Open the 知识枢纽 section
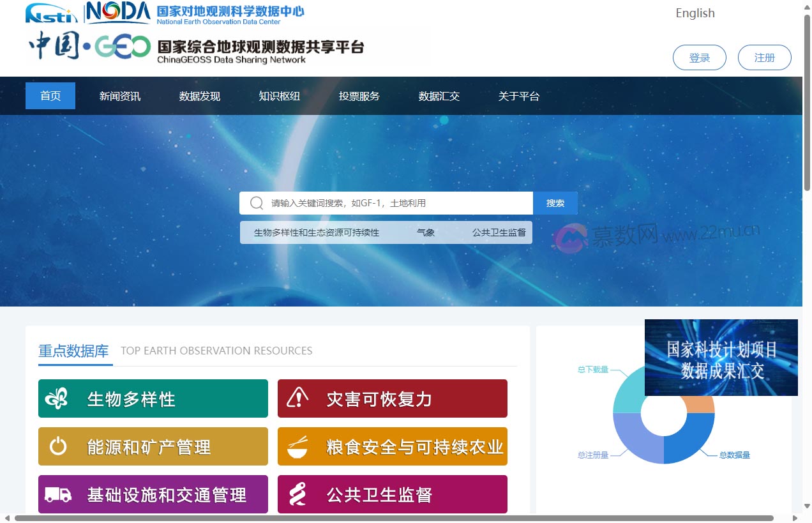Image resolution: width=812 pixels, height=523 pixels. [x=279, y=96]
